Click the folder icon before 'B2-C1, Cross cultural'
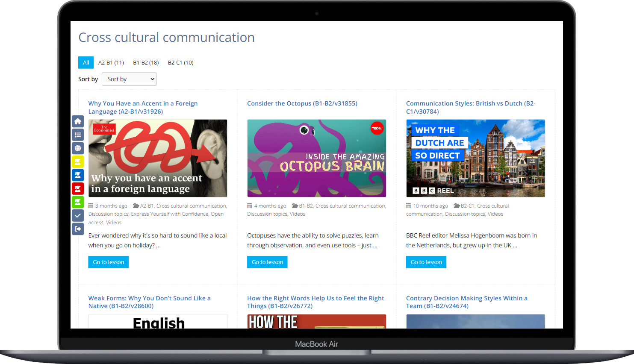This screenshot has height=364, width=634. click(457, 205)
